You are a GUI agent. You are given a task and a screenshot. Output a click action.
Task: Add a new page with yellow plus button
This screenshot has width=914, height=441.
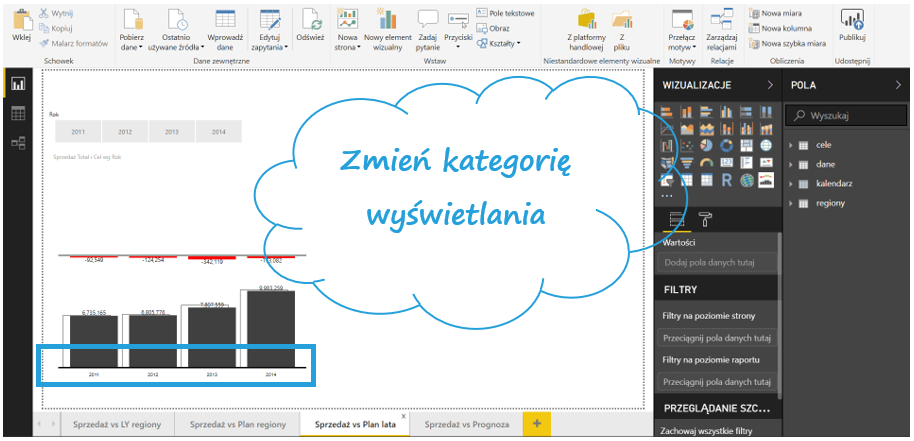[x=536, y=424]
